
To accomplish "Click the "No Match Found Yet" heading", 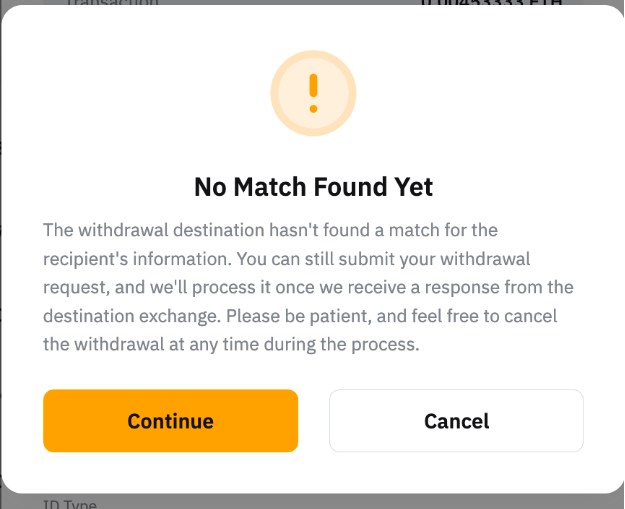I will tap(313, 187).
